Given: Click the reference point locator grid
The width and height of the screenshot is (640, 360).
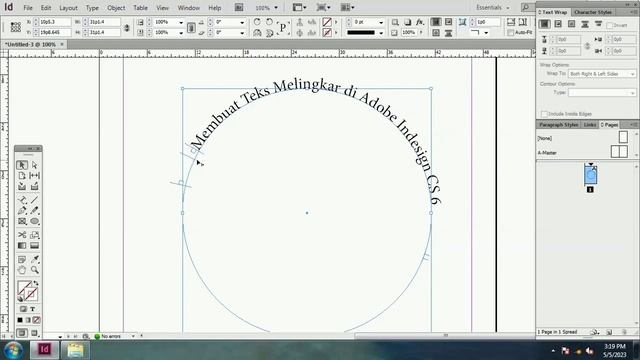Looking at the screenshot, I should point(16,27).
